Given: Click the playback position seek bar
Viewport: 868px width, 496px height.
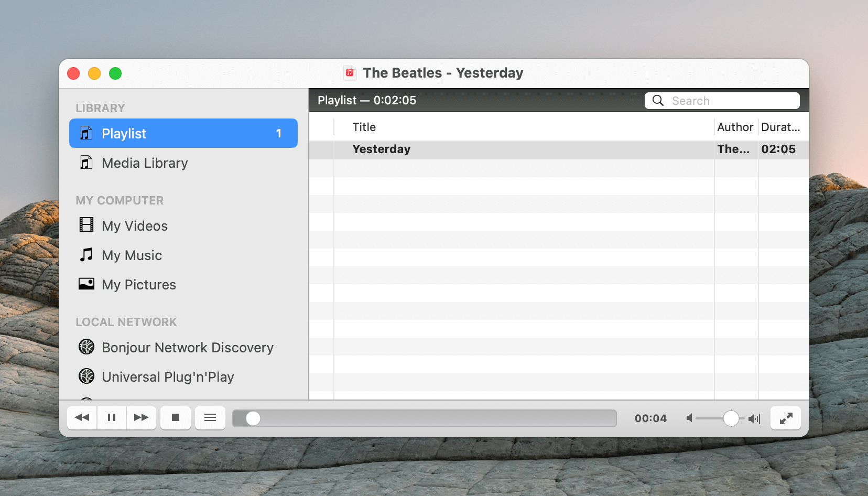Looking at the screenshot, I should tap(425, 418).
